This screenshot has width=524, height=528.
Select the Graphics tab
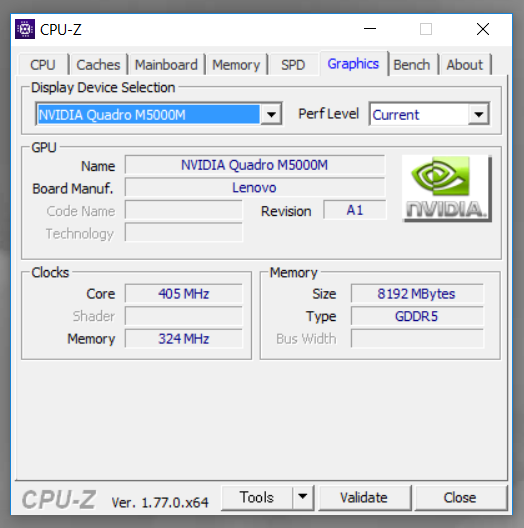[353, 64]
